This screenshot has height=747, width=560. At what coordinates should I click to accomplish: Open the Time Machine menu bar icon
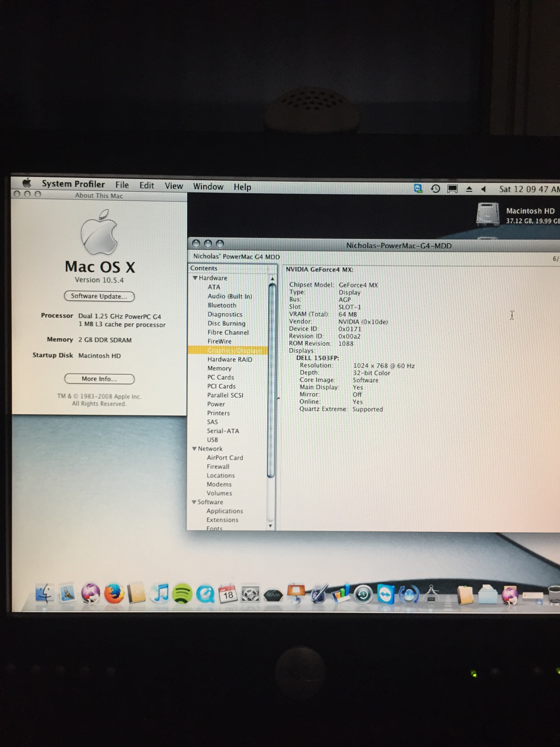436,189
